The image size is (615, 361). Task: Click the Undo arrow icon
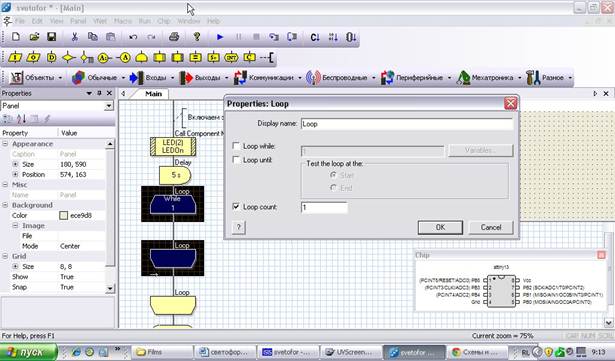click(x=133, y=37)
